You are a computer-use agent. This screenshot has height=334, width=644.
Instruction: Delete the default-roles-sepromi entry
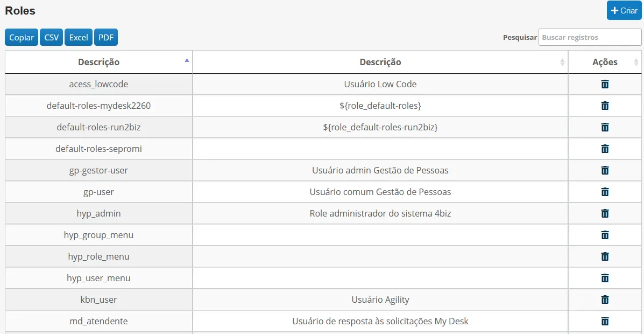[x=605, y=149]
